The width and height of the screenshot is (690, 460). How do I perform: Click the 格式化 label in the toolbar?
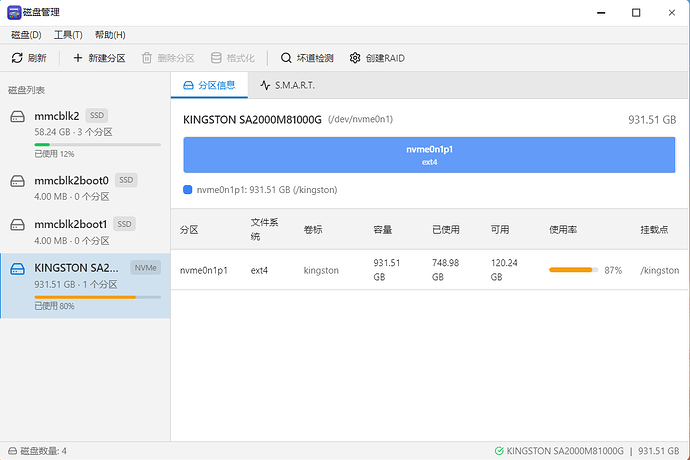(x=241, y=58)
